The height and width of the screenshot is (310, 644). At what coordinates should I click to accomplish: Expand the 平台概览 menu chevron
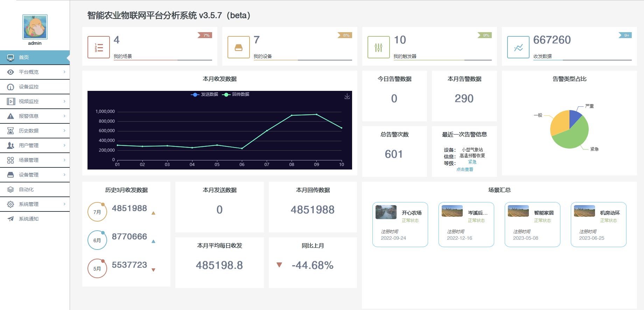[65, 72]
